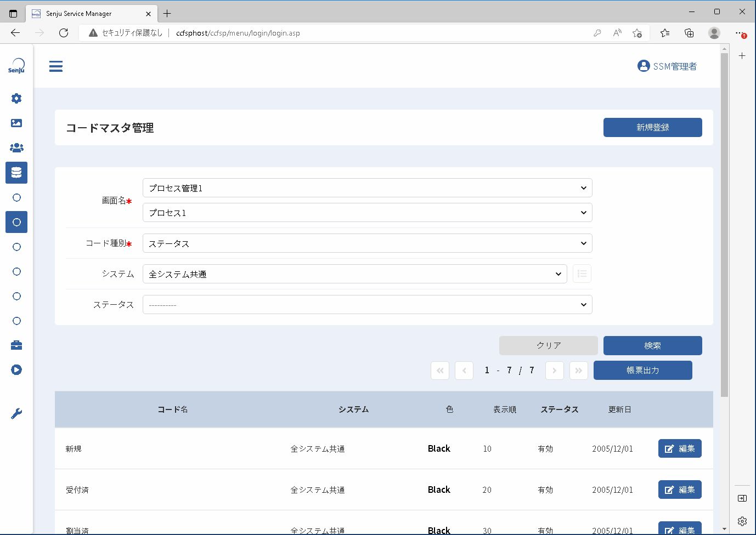Open the briefcase sidebar icon
756x535 pixels.
point(16,345)
